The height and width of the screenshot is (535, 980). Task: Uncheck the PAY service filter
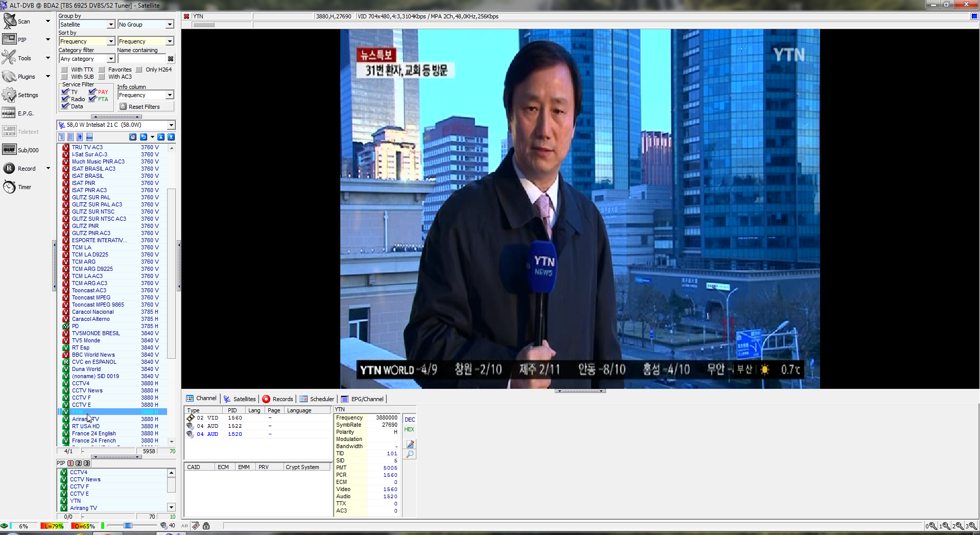click(x=92, y=92)
